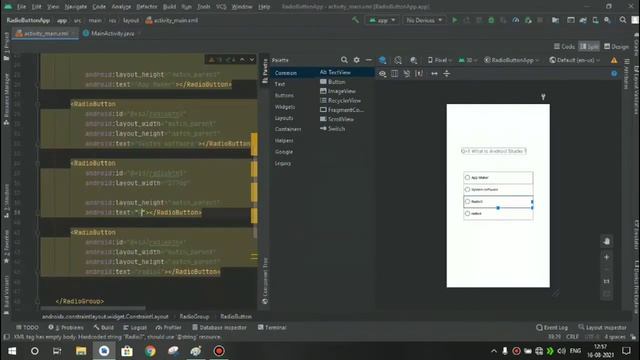Image resolution: width=640 pixels, height=360 pixels.
Task: Open the notification center icon
Action: pos(626,351)
